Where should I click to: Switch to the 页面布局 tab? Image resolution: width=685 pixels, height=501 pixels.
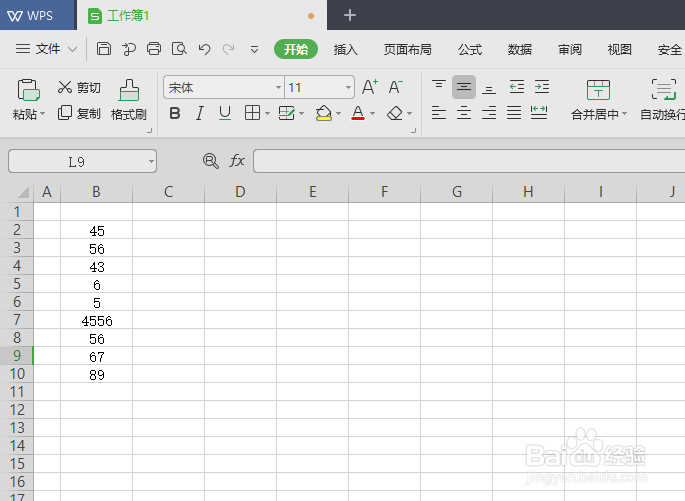(407, 49)
